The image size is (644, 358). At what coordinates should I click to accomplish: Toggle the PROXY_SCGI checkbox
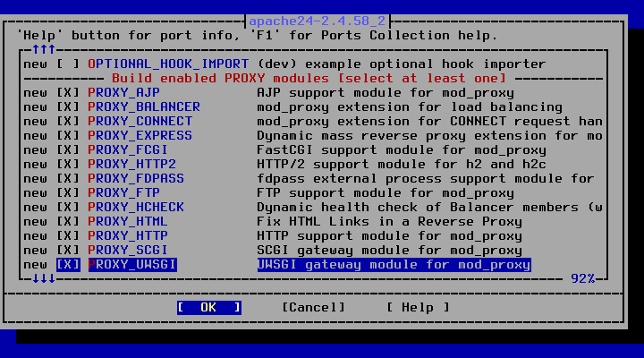68,251
